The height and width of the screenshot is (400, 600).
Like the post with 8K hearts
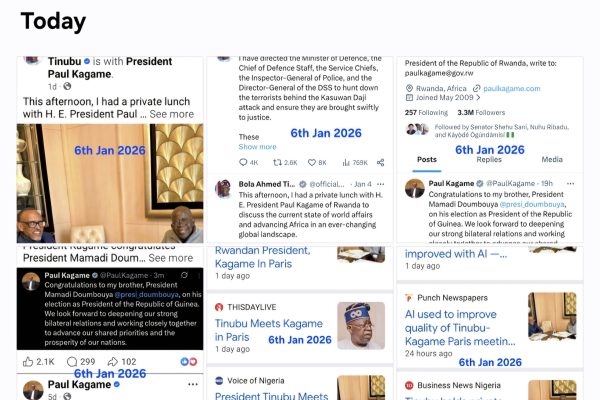312,162
